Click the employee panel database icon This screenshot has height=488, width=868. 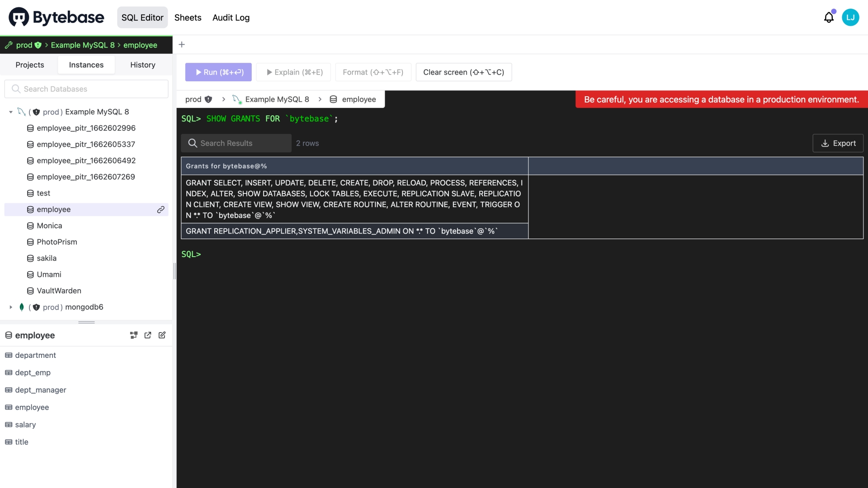pos(9,335)
